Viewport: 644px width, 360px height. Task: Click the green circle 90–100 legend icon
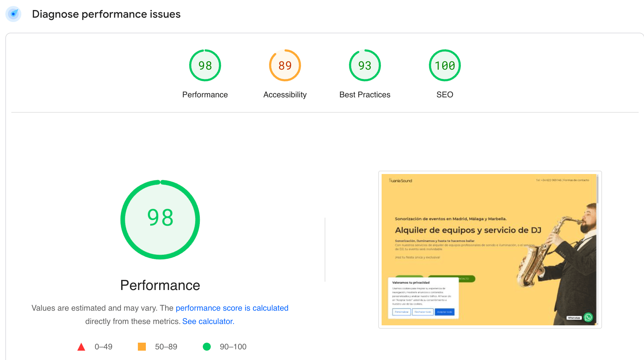pos(207,347)
